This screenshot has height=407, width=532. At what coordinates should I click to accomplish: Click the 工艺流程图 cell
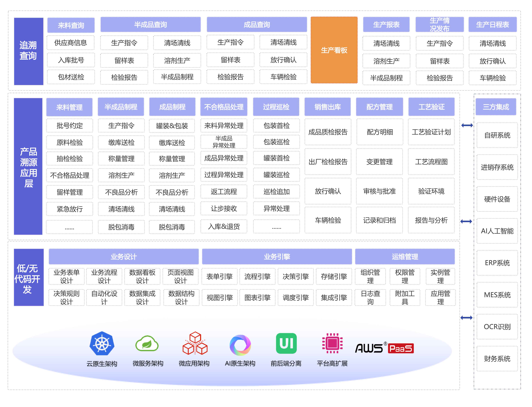[x=431, y=162]
